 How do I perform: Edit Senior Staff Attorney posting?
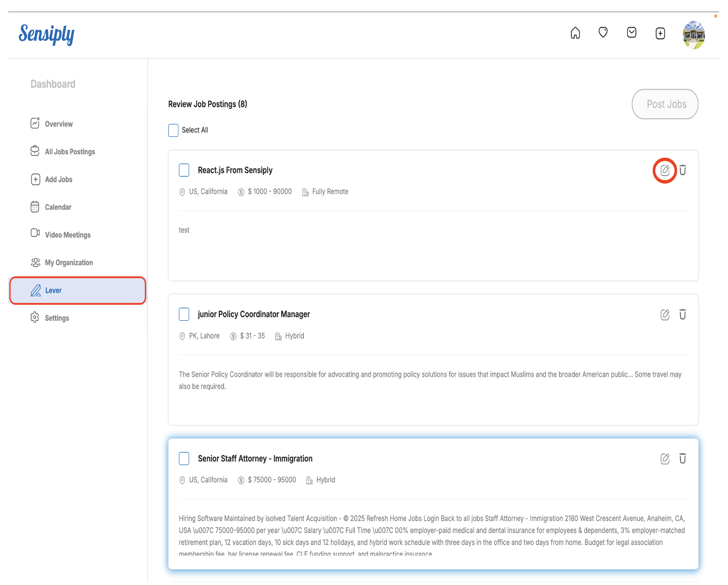coord(665,459)
